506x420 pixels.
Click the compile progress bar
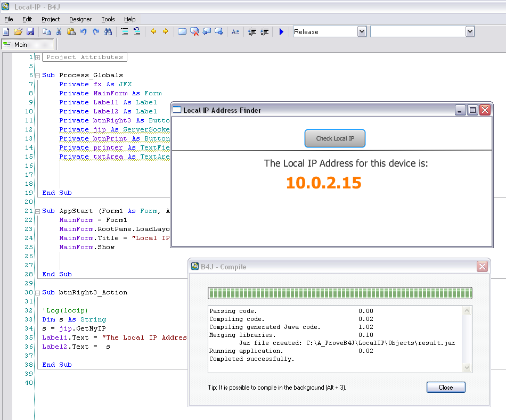coord(340,293)
